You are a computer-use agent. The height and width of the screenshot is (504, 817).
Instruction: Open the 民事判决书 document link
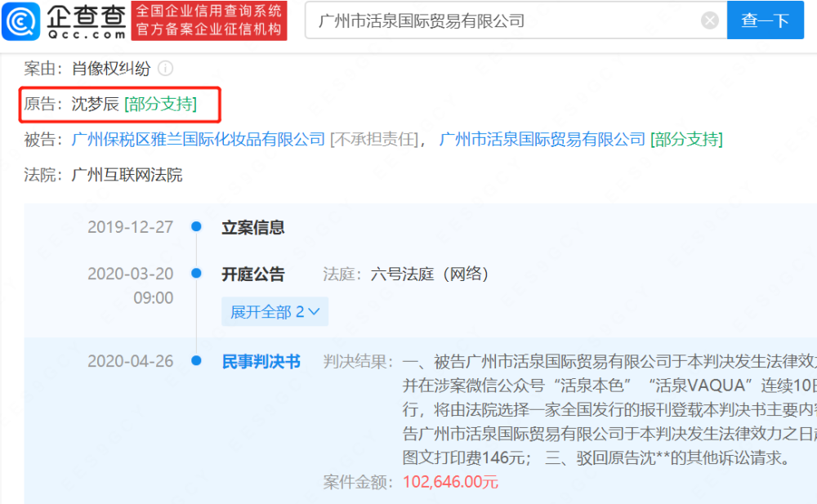[x=261, y=361]
